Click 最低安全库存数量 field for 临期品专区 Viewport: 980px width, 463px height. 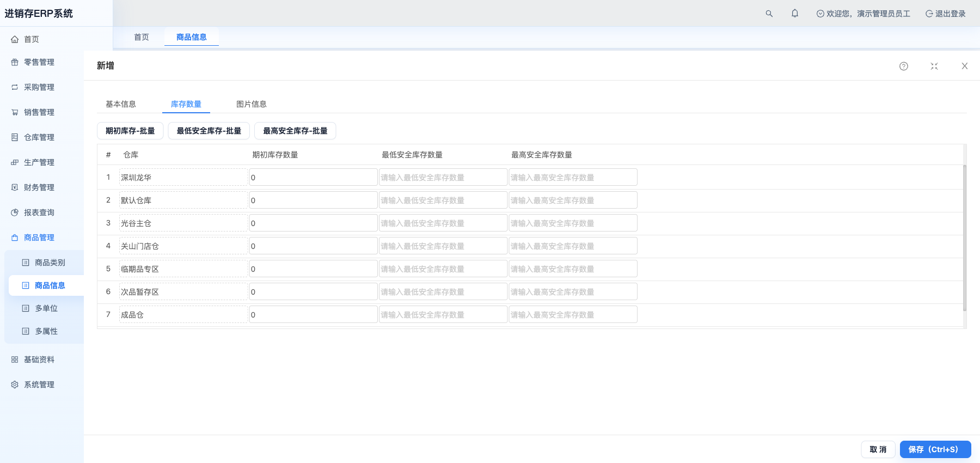443,269
